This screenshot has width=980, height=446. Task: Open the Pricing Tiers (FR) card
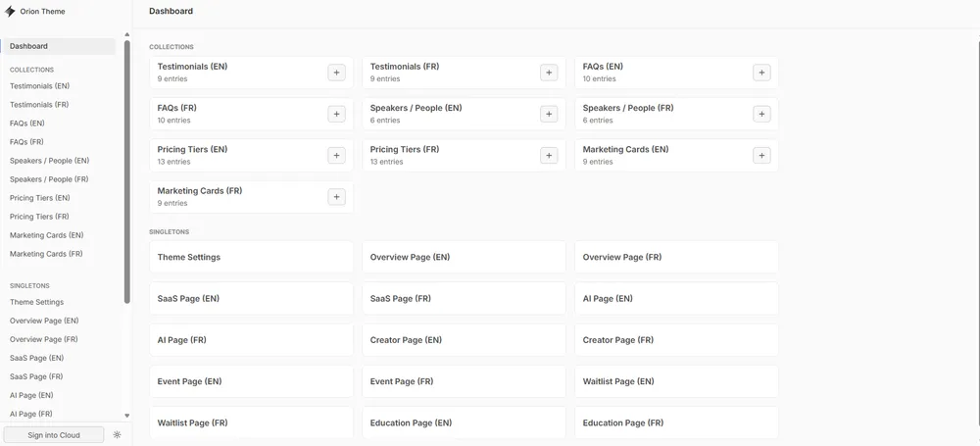pos(464,155)
